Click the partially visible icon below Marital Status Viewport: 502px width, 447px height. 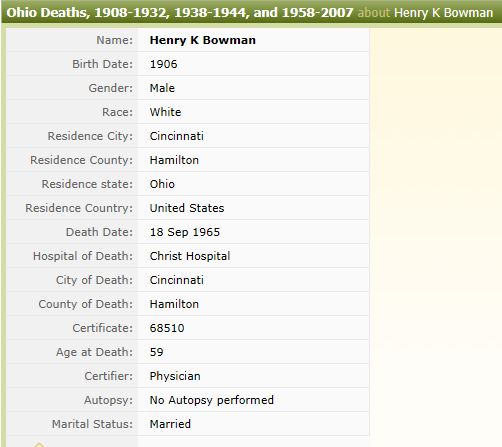pyautogui.click(x=39, y=445)
